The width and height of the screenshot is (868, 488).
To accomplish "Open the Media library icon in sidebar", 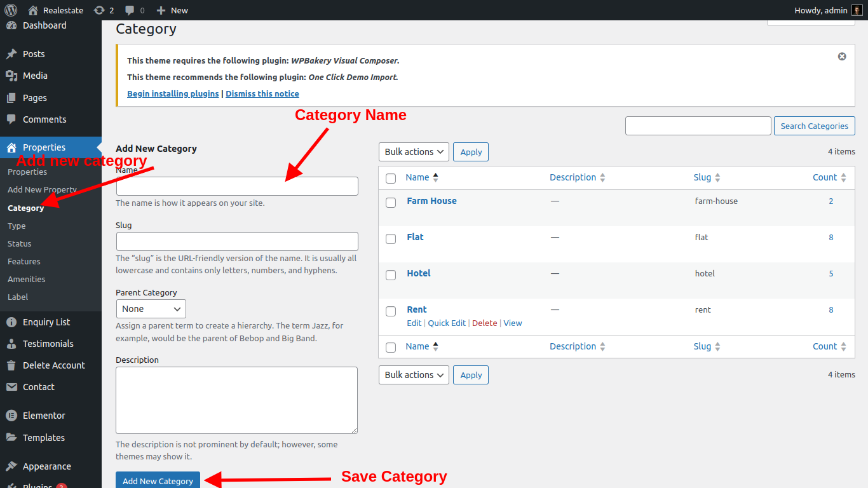I will [11, 76].
